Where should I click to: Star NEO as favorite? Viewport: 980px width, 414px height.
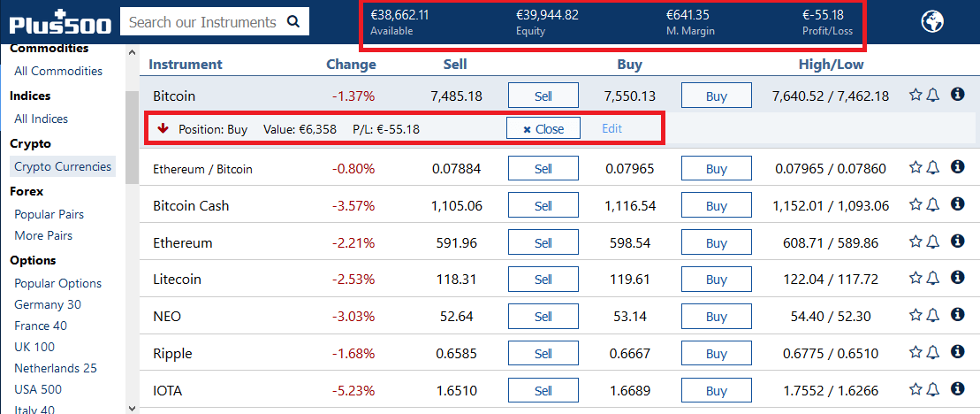915,315
